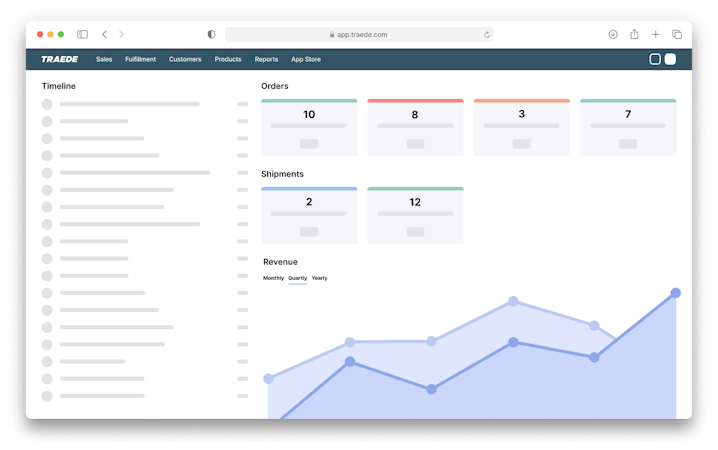
Task: Select the Quartly revenue tab
Action: tap(298, 278)
